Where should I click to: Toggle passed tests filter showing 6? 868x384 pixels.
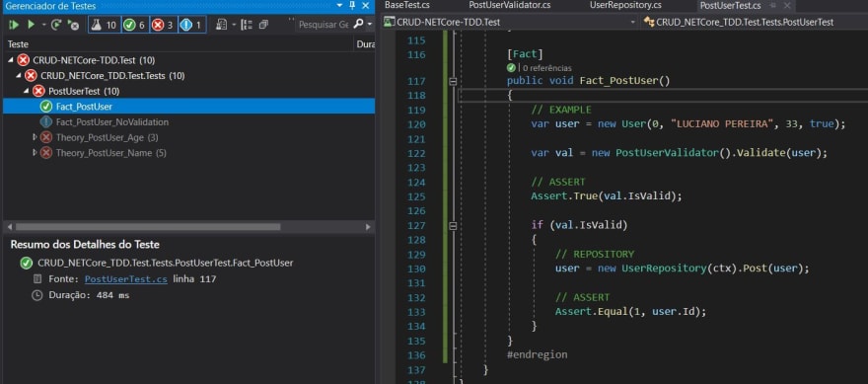pyautogui.click(x=135, y=25)
